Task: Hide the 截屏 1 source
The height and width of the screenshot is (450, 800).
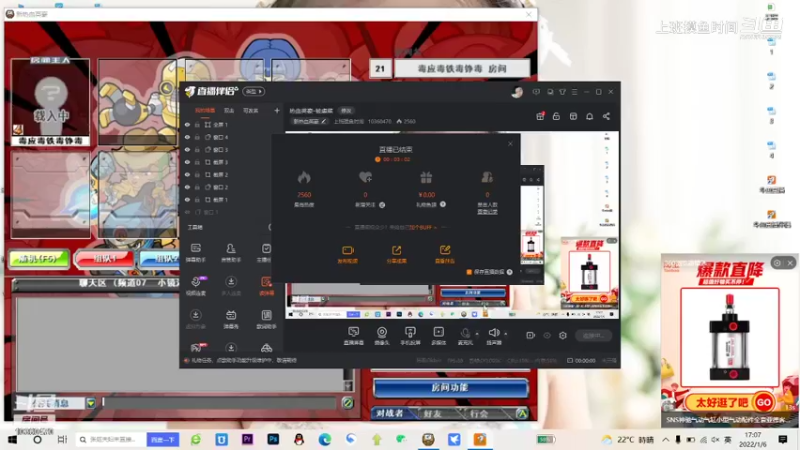Action: 187,199
